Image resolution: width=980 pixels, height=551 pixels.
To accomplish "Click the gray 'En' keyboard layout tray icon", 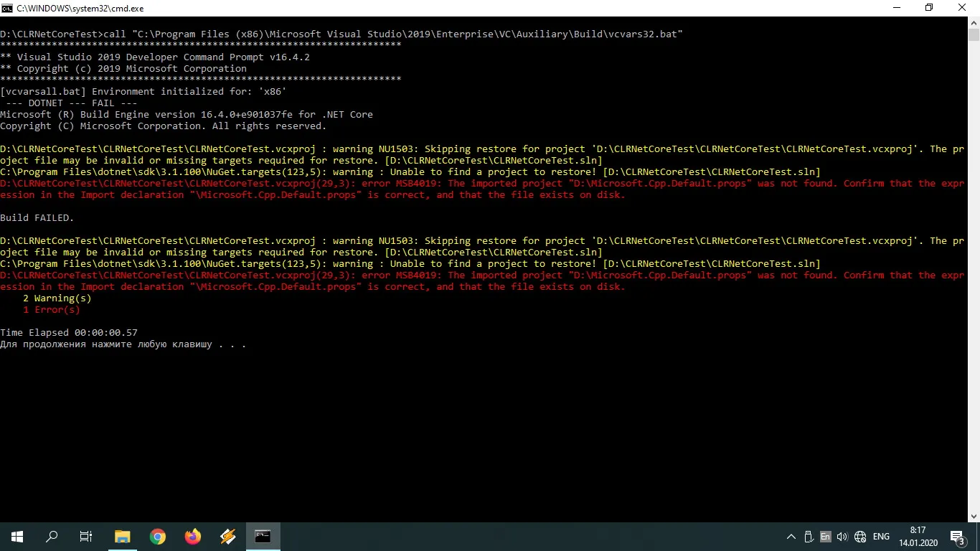I will (x=825, y=537).
